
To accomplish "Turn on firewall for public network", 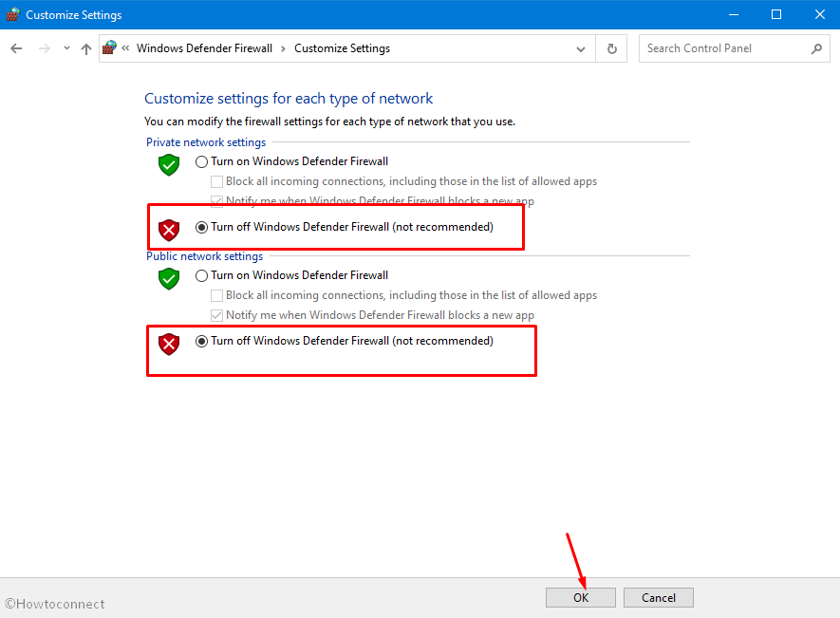I will (201, 276).
